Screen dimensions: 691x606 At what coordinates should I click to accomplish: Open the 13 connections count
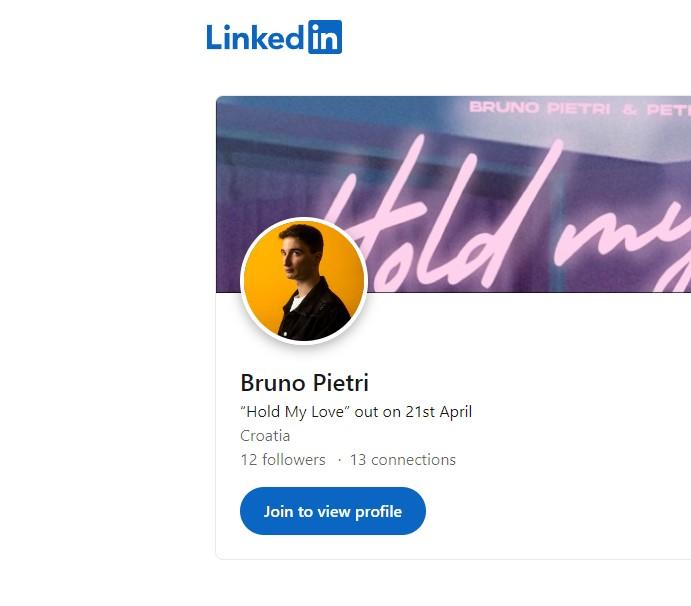click(x=402, y=460)
